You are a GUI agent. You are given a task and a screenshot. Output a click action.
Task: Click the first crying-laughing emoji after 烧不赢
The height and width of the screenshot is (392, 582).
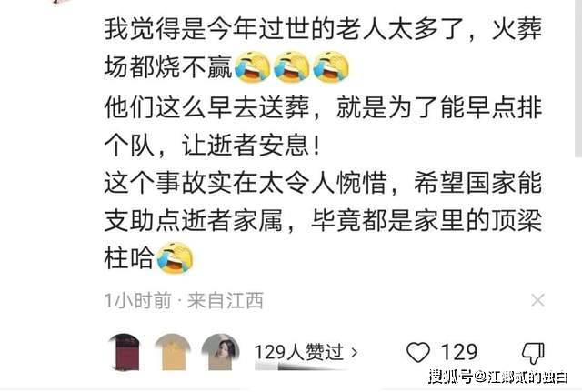click(253, 66)
